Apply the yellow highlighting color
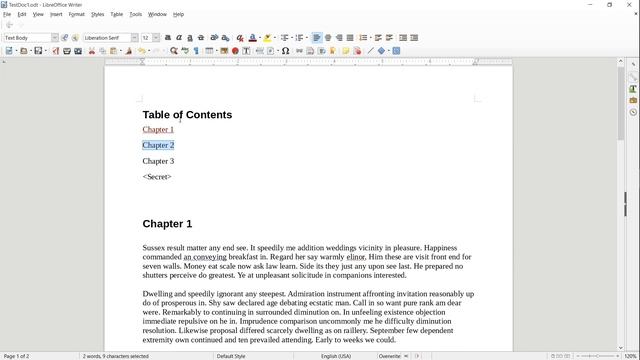640x360 pixels. tap(267, 38)
